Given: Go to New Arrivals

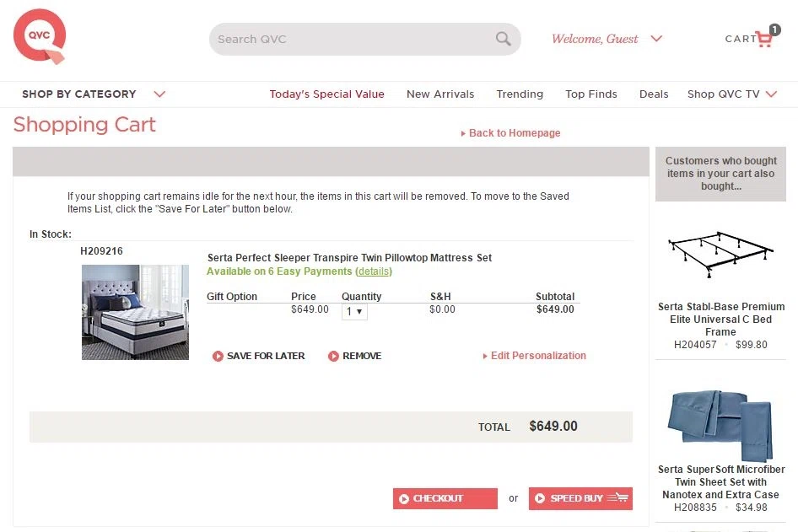Looking at the screenshot, I should click(x=440, y=94).
